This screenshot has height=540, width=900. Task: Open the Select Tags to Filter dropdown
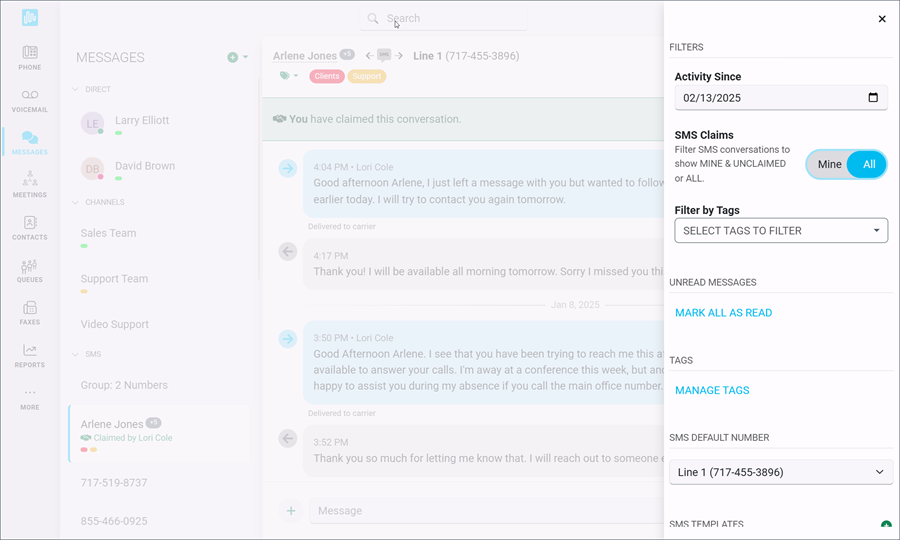[x=781, y=231]
